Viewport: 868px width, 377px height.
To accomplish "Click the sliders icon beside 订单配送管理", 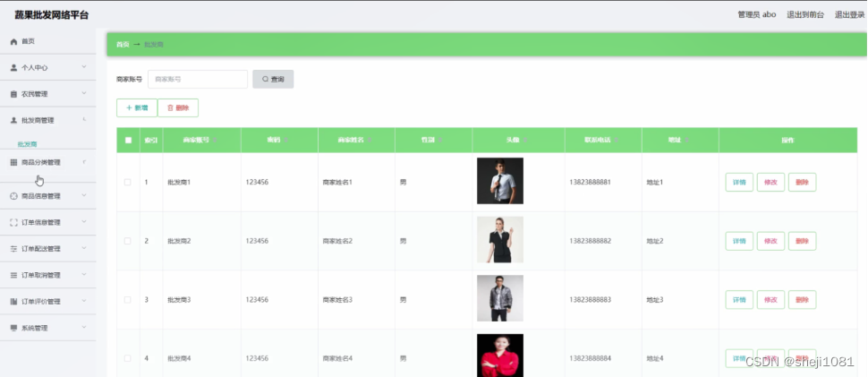I will [13, 249].
